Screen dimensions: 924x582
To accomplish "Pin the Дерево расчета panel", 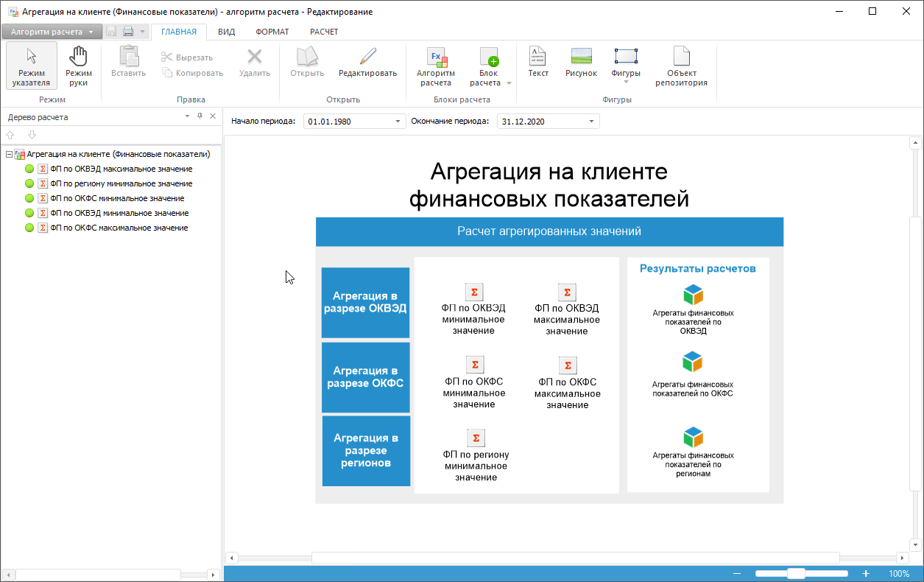I will [200, 116].
